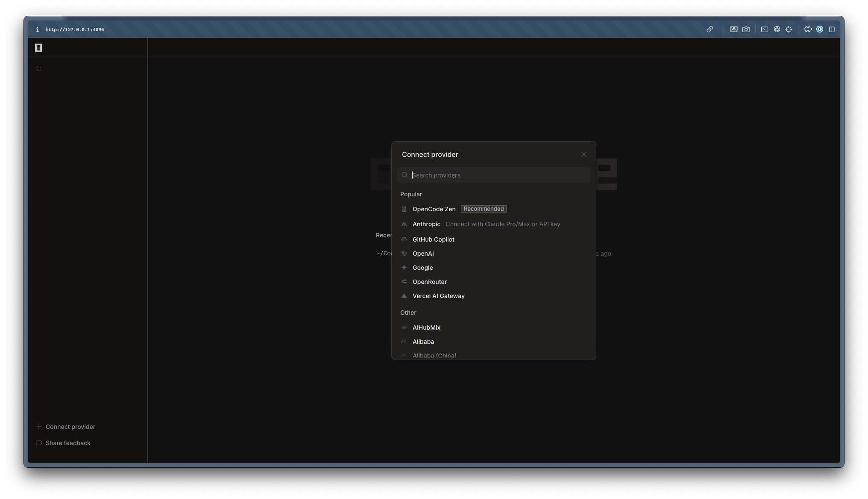The image size is (868, 499).
Task: Click the camera screenshot icon
Action: tap(746, 30)
